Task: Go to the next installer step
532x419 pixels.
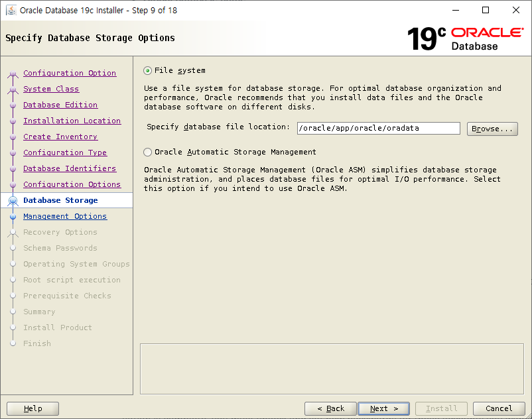Action: (383, 408)
